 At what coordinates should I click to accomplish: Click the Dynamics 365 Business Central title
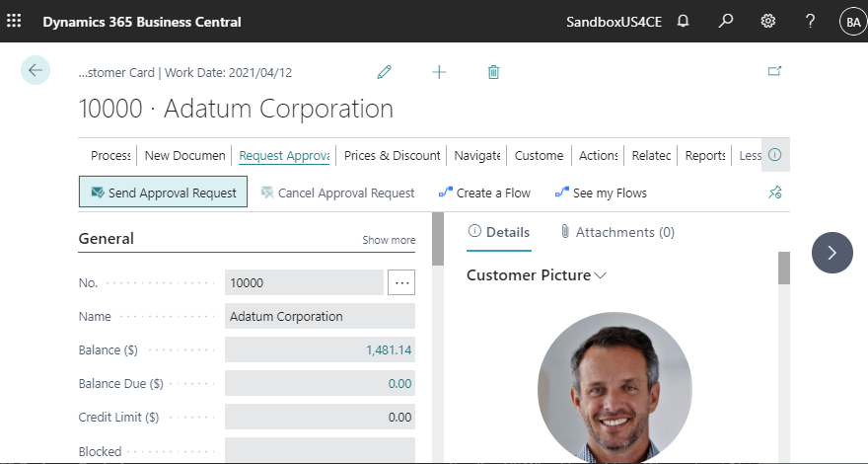pyautogui.click(x=142, y=22)
